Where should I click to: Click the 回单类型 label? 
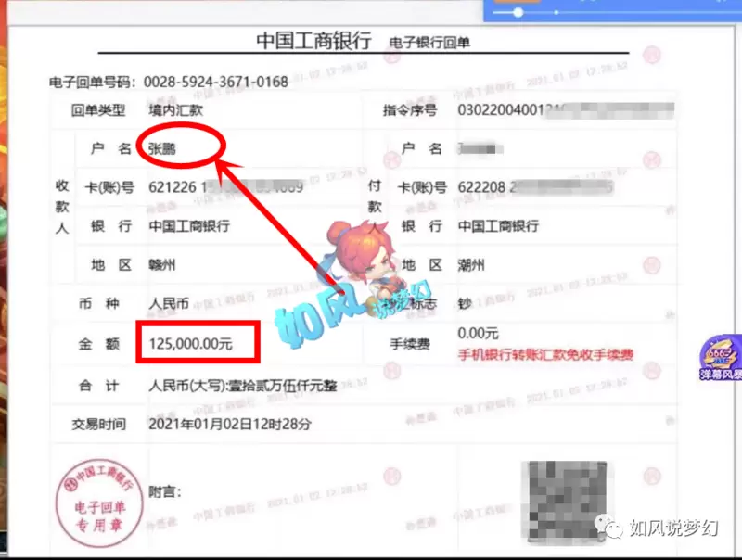tap(98, 110)
